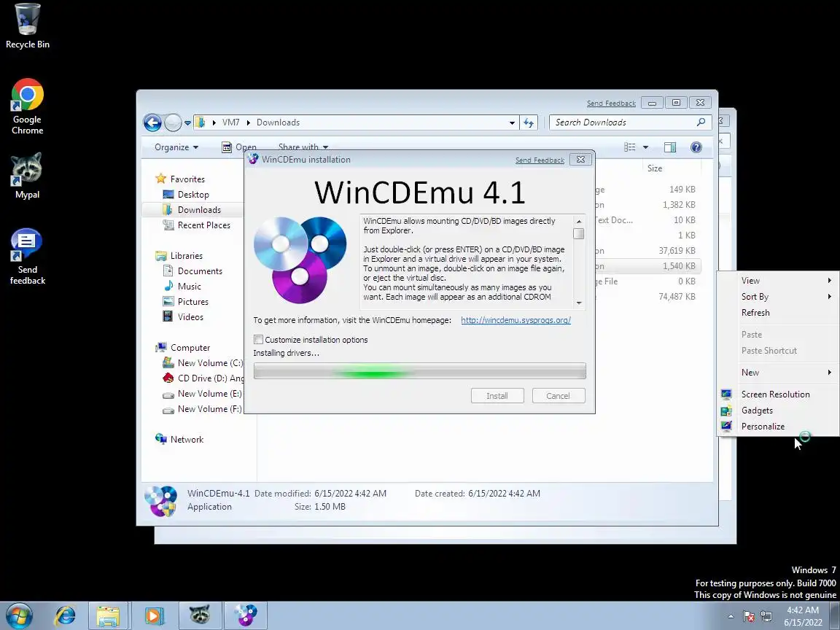Open the Send feedback desktop shortcut
Screen dimensions: 840x630
point(27,256)
